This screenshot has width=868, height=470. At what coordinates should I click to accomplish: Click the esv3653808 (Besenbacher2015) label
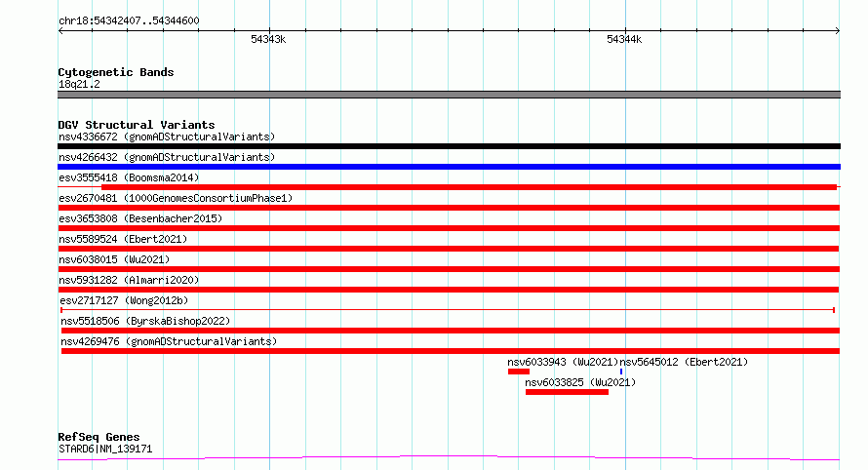coord(140,218)
